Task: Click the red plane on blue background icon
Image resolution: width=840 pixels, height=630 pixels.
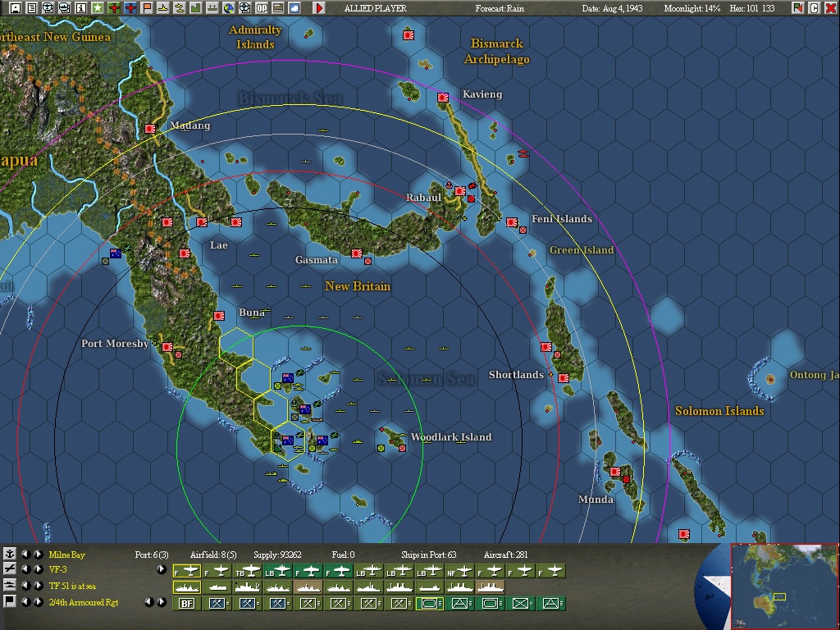Action: click(130, 8)
